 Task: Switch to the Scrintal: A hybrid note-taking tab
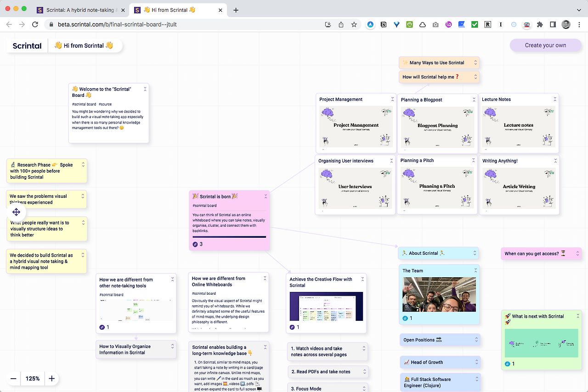[81, 10]
